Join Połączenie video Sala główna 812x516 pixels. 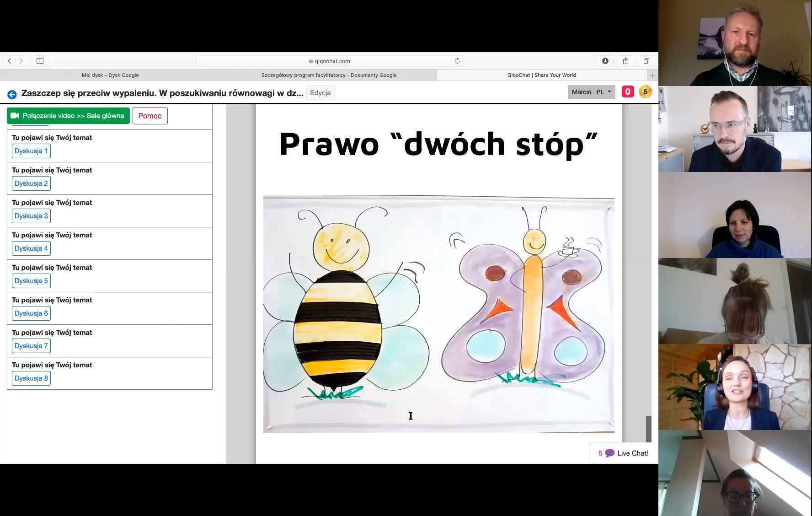[68, 116]
